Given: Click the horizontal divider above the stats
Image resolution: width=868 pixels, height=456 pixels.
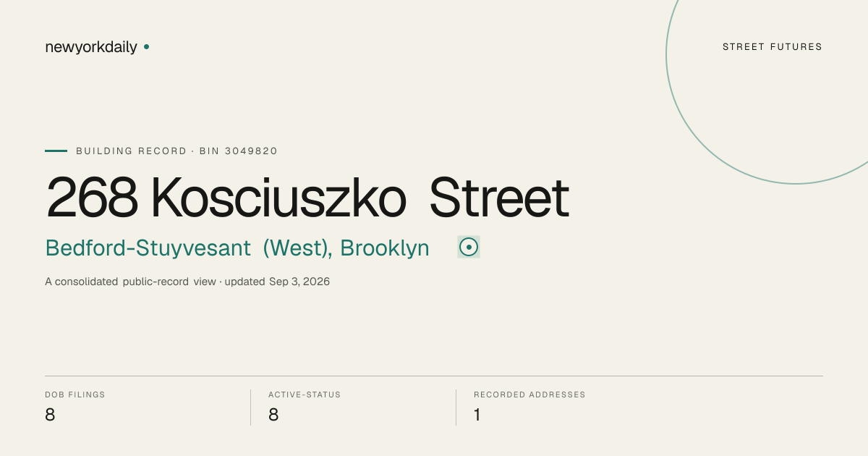Looking at the screenshot, I should pos(434,376).
